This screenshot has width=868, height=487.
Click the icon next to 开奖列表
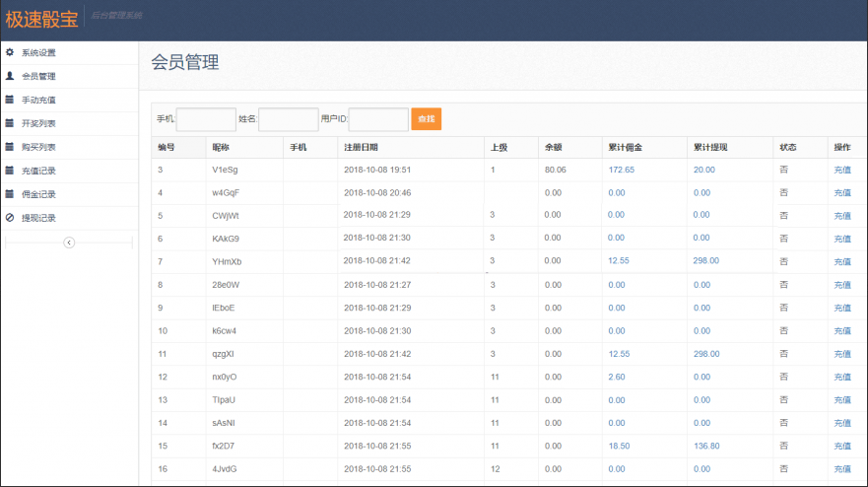pyautogui.click(x=10, y=123)
